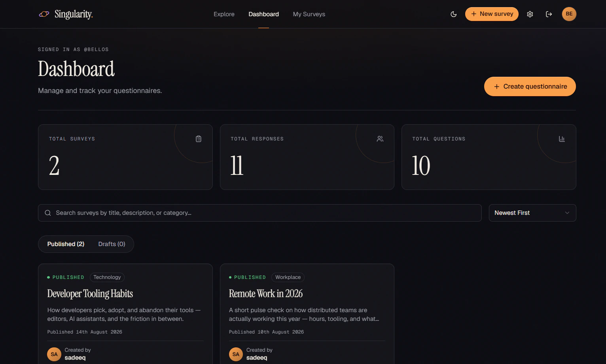Click creator name sadeeq on Remote Work card
Image resolution: width=606 pixels, height=364 pixels.
[257, 358]
